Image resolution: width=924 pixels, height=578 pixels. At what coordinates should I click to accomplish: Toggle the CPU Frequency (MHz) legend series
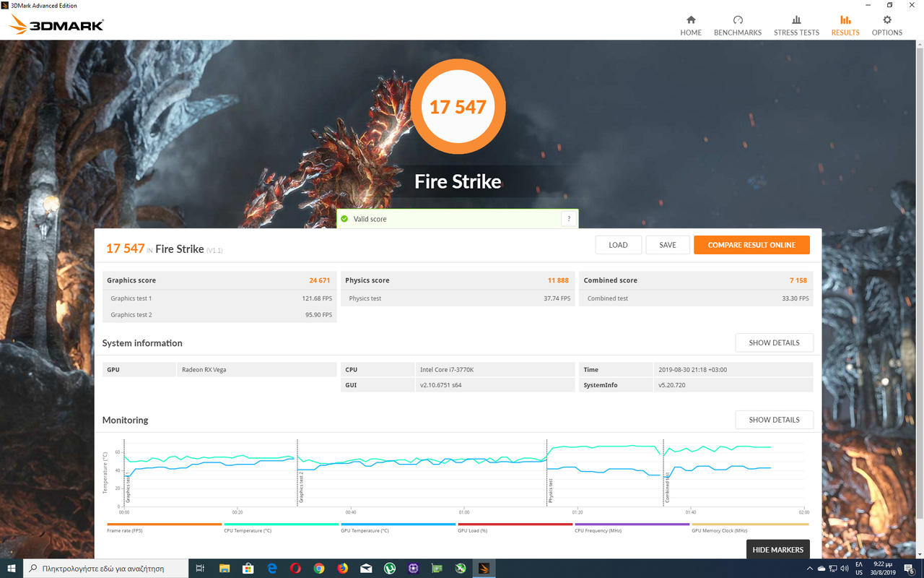pos(632,528)
